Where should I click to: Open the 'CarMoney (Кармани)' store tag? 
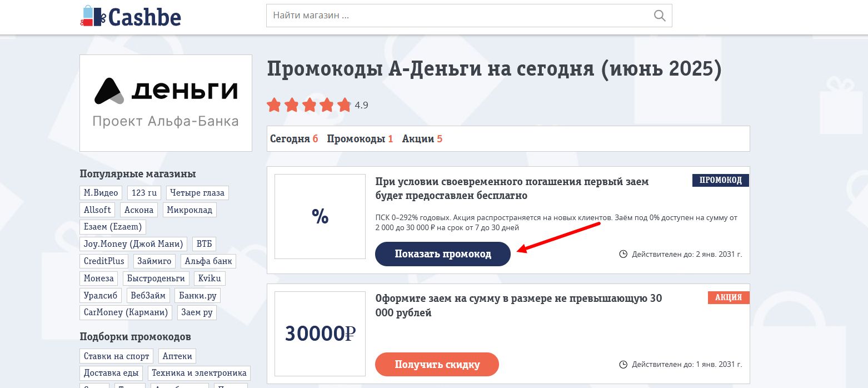126,312
